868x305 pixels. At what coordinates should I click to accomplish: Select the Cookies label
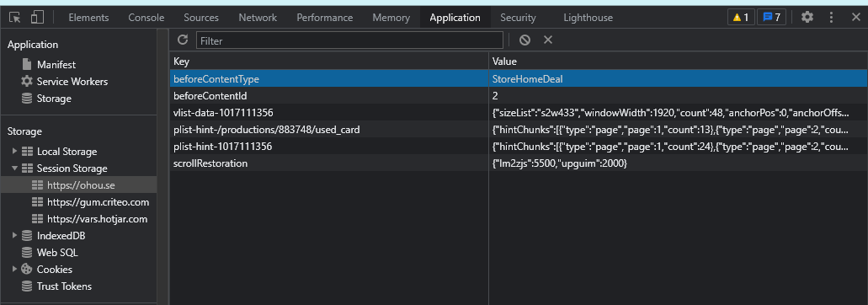pos(54,270)
